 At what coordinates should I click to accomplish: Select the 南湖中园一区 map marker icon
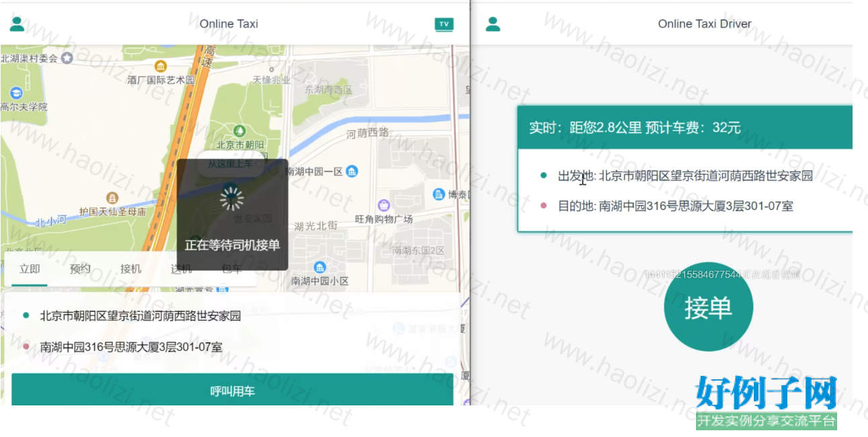pyautogui.click(x=352, y=171)
